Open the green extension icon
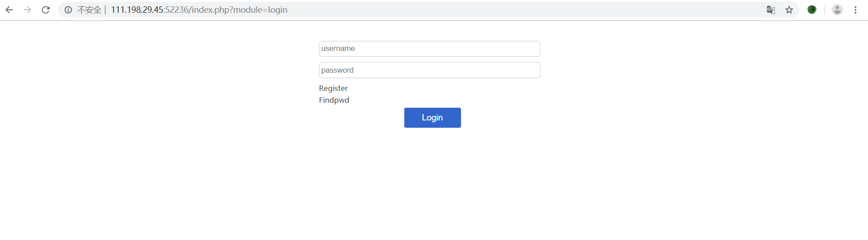Image resolution: width=868 pixels, height=240 pixels. (x=812, y=10)
